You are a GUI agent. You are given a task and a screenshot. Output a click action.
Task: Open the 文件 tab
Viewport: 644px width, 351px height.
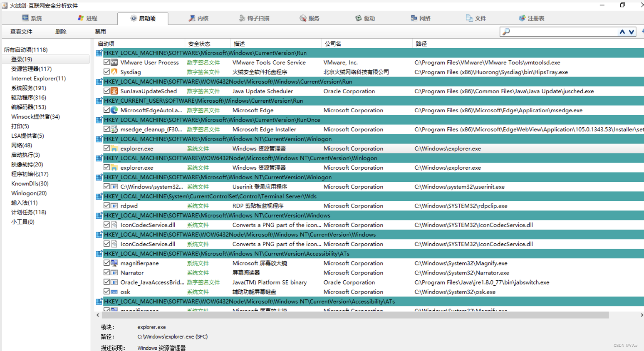pyautogui.click(x=476, y=18)
